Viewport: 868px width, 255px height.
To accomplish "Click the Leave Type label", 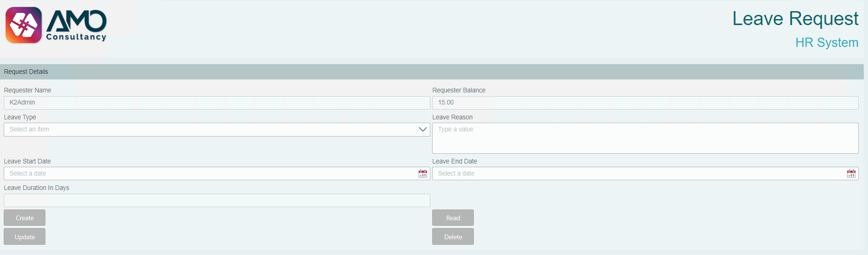I will pos(20,117).
